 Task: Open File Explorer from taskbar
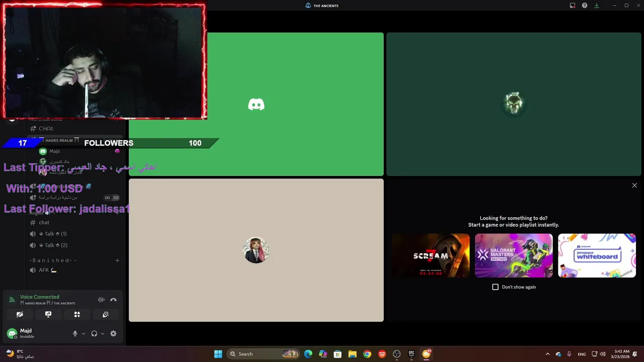pos(352,354)
